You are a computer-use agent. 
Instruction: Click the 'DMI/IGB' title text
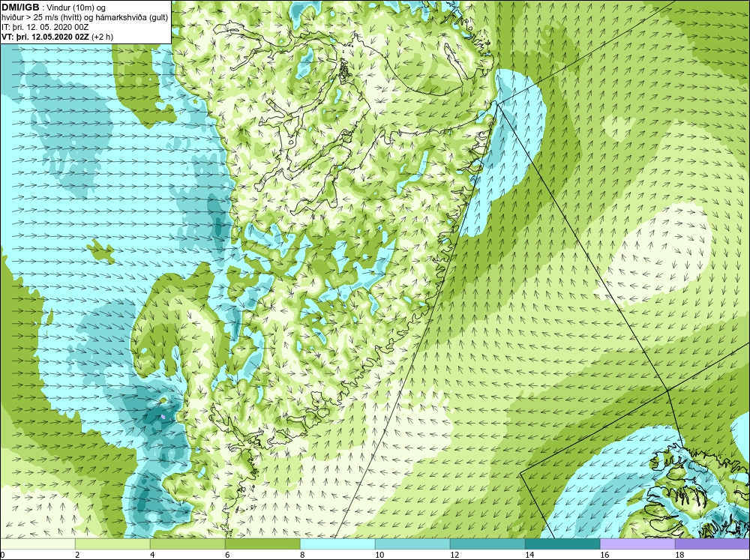[x=20, y=7]
